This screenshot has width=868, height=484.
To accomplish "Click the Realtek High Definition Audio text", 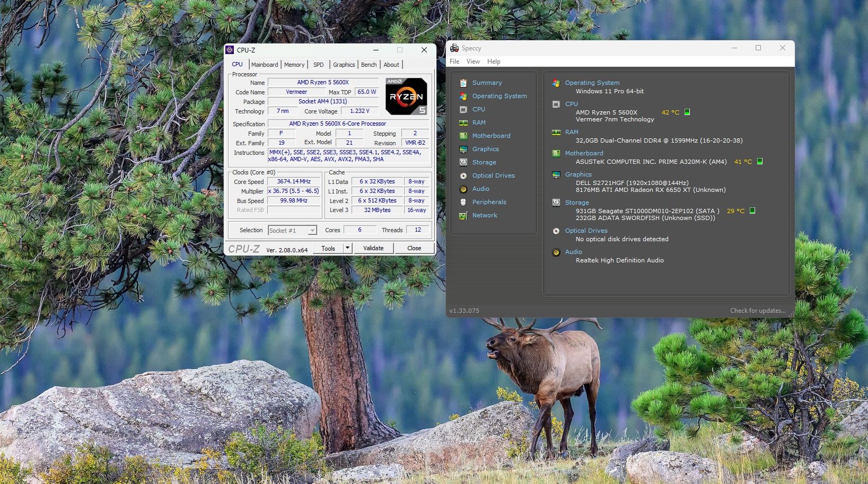I will pos(620,260).
